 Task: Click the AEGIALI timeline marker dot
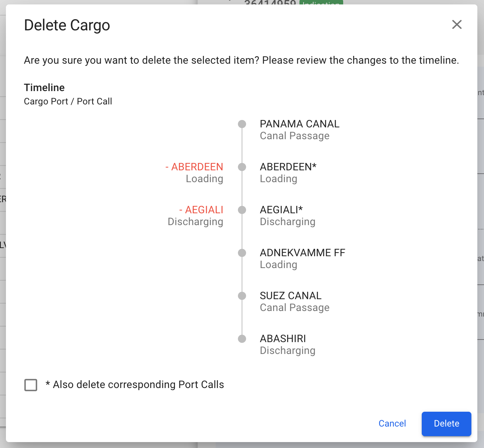click(242, 210)
